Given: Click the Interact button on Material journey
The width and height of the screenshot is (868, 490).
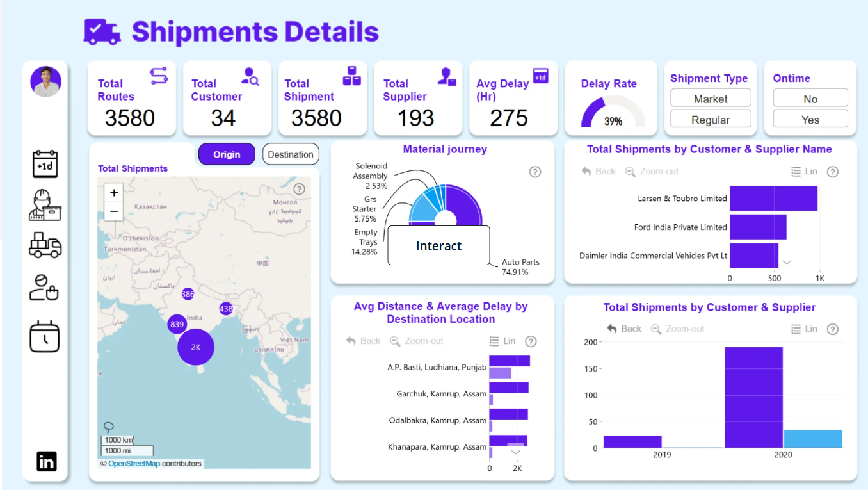Looking at the screenshot, I should 438,246.
